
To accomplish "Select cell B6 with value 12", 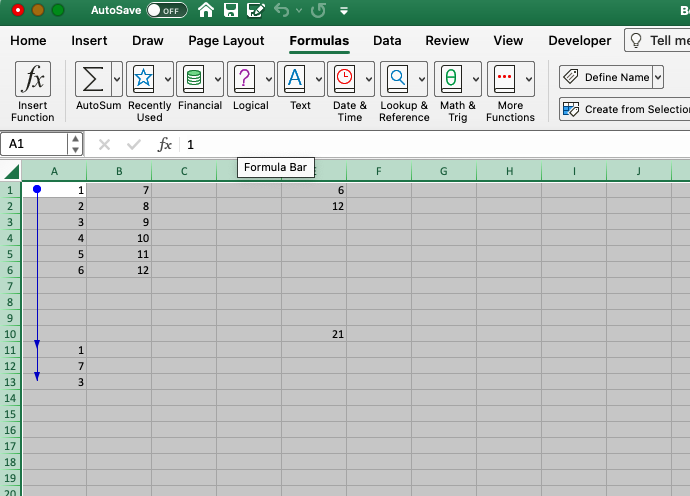I will click(x=119, y=270).
